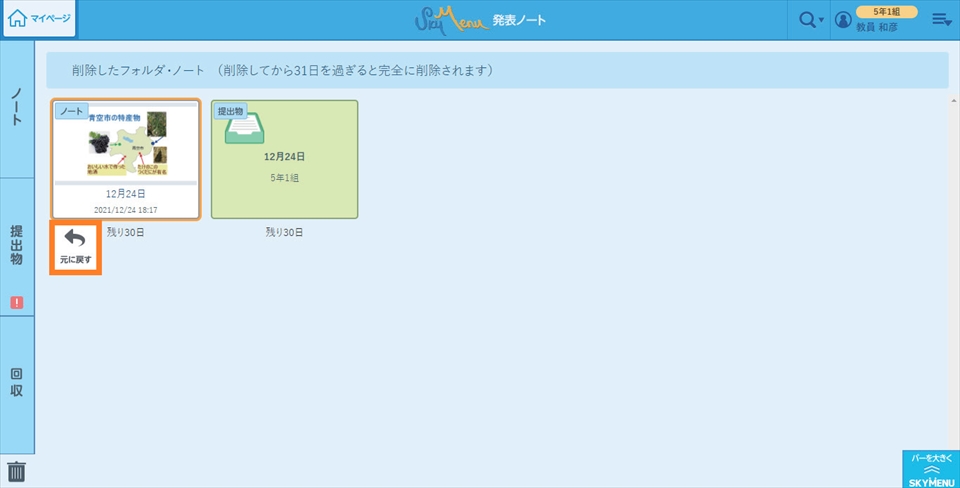Click the SkyMenu 発表ノート logo
The image size is (960, 488).
tap(480, 20)
